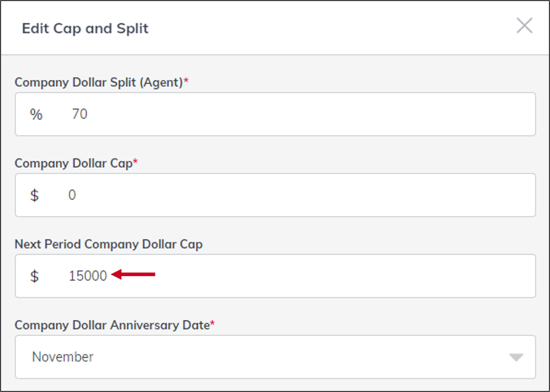Expand the month list using the dropdown arrow
The height and width of the screenshot is (392, 550).
point(516,357)
